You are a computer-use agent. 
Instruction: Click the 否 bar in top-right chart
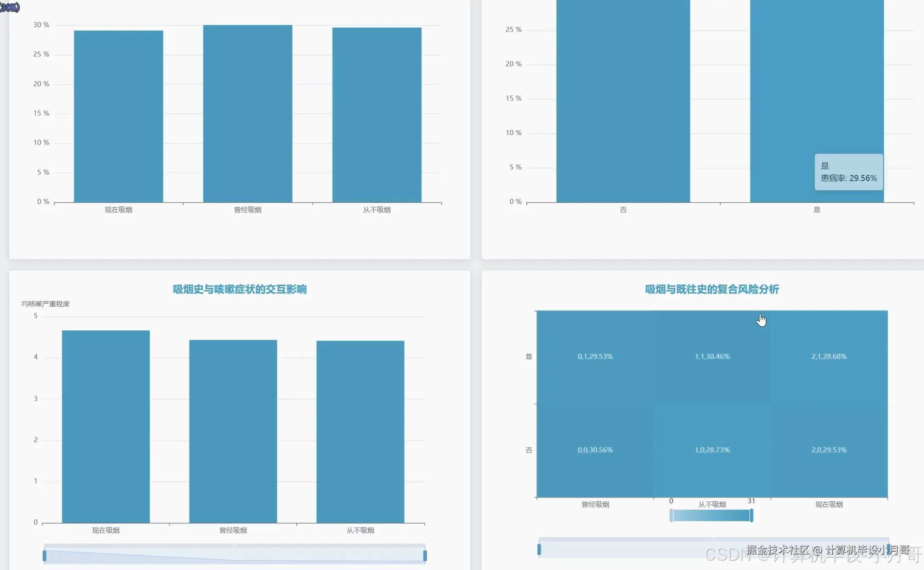[623, 102]
